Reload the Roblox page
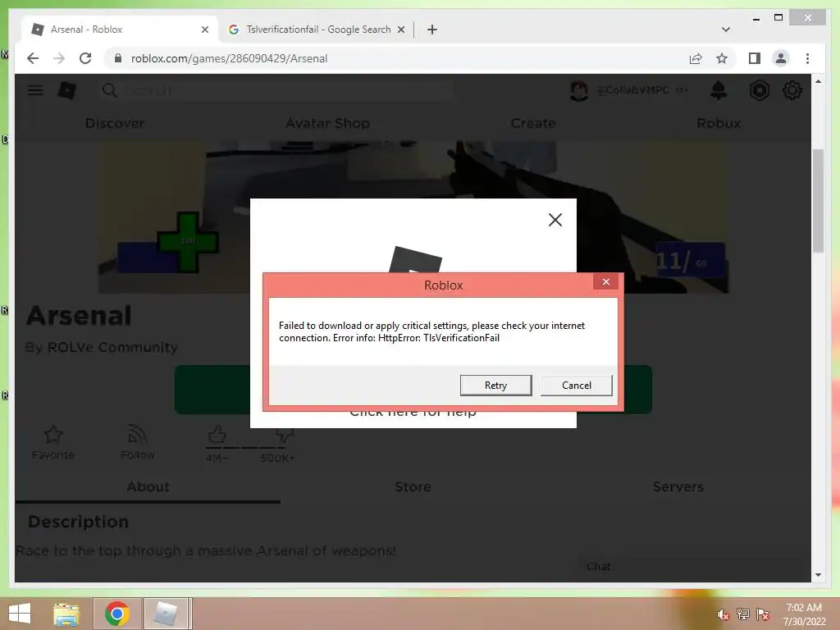840x630 pixels. 85,58
